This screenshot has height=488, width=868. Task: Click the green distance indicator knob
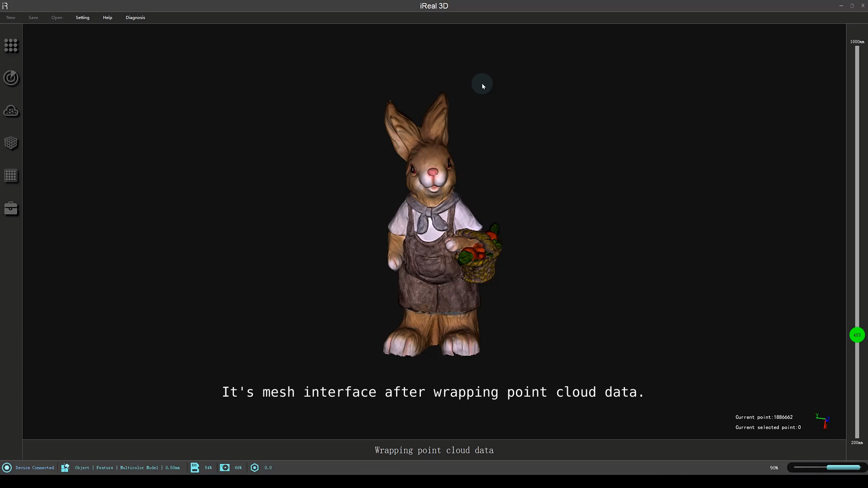pos(857,335)
